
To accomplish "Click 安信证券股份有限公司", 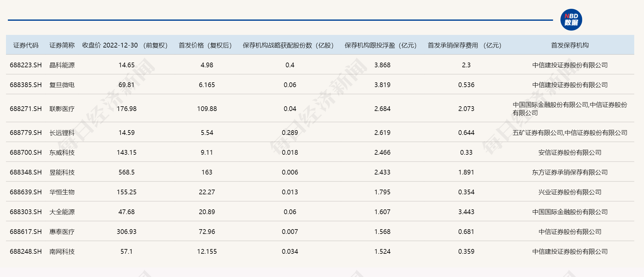I will click(x=570, y=152).
